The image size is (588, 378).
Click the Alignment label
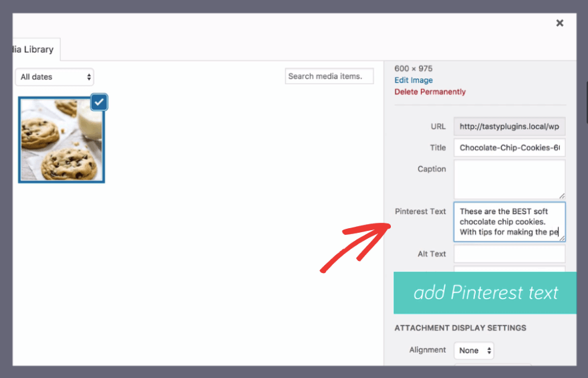(x=428, y=350)
